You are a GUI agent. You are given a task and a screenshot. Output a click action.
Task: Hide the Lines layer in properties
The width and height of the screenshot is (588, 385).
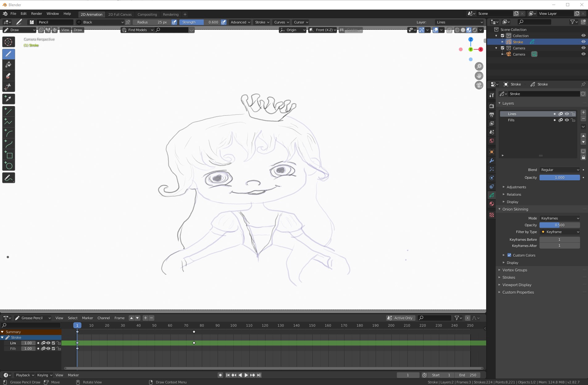(x=567, y=114)
